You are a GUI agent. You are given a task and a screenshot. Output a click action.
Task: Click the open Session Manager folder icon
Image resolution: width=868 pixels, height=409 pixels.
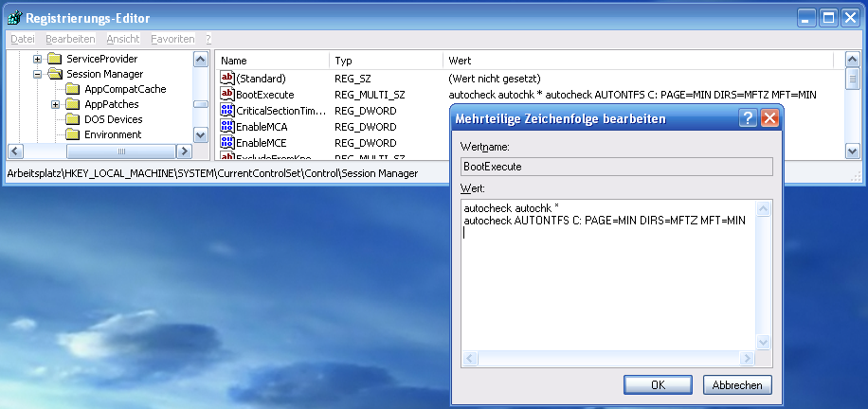click(54, 74)
